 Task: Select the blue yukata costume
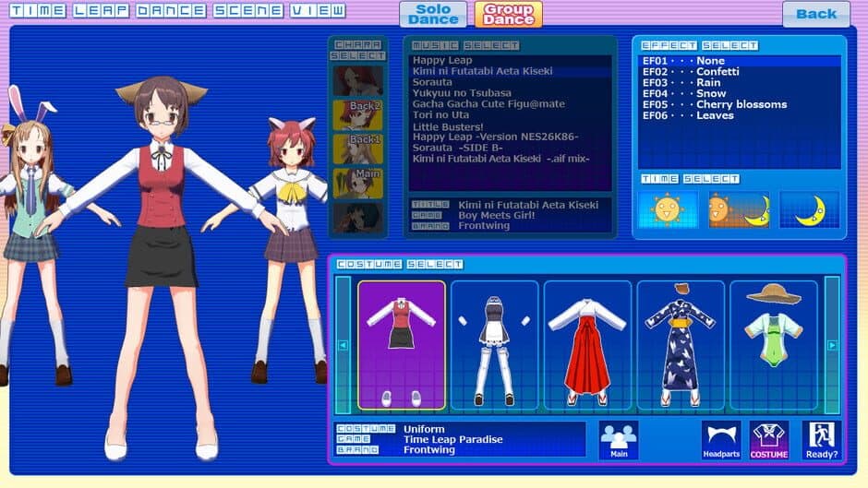click(x=681, y=345)
